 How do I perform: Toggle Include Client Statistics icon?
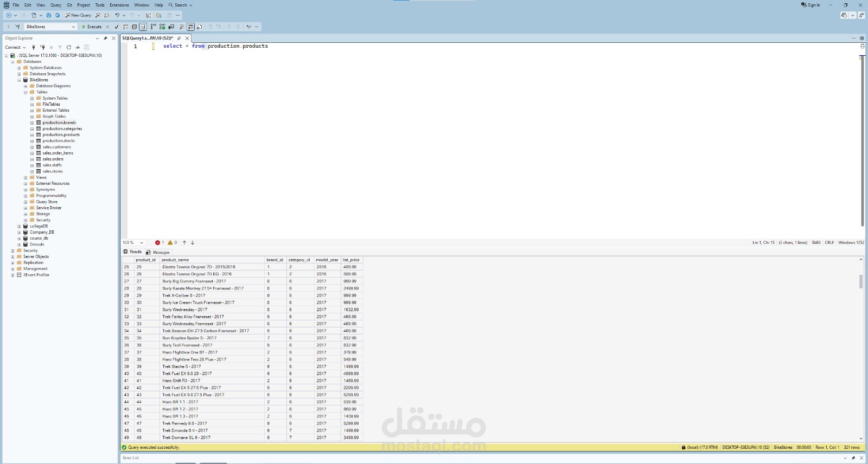click(x=171, y=27)
